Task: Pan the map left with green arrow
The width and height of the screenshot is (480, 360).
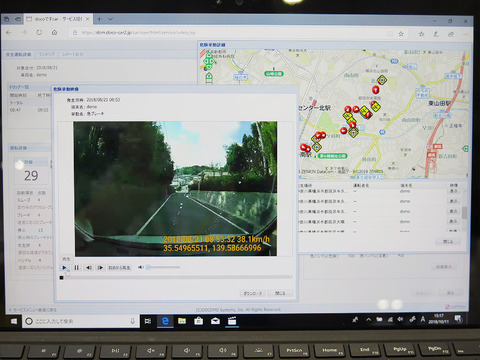Action: click(205, 61)
